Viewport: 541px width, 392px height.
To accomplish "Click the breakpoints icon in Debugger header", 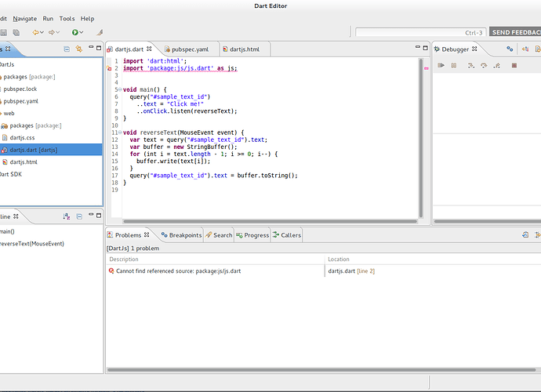I will [x=510, y=49].
